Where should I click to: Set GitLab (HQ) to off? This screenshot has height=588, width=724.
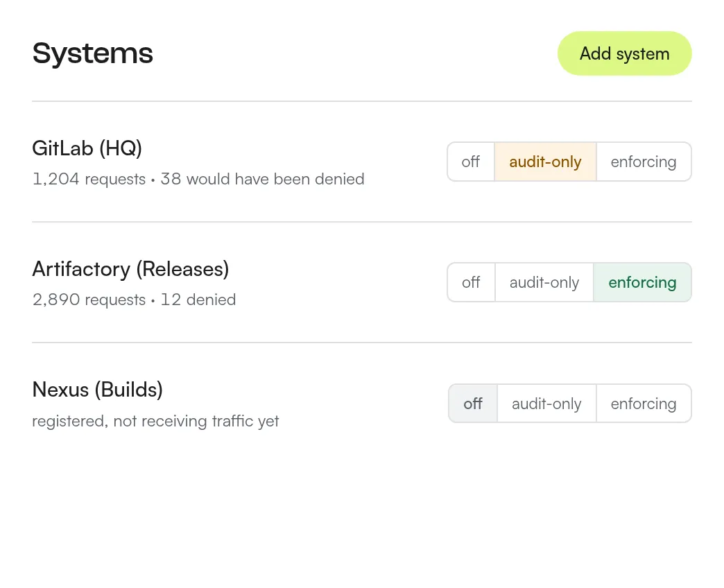click(471, 162)
